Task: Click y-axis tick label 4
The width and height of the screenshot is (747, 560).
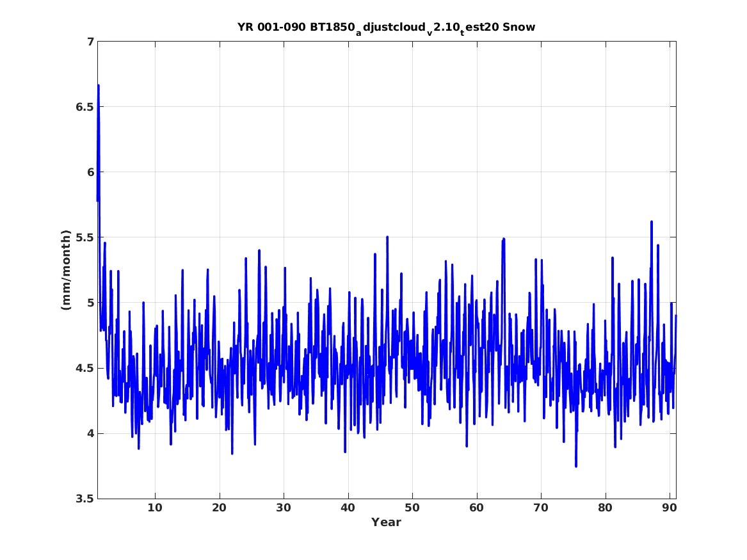Action: pyautogui.click(x=90, y=434)
